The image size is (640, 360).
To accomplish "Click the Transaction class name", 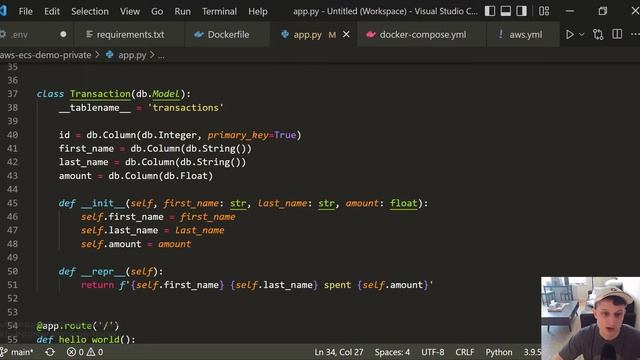I will pyautogui.click(x=100, y=94).
